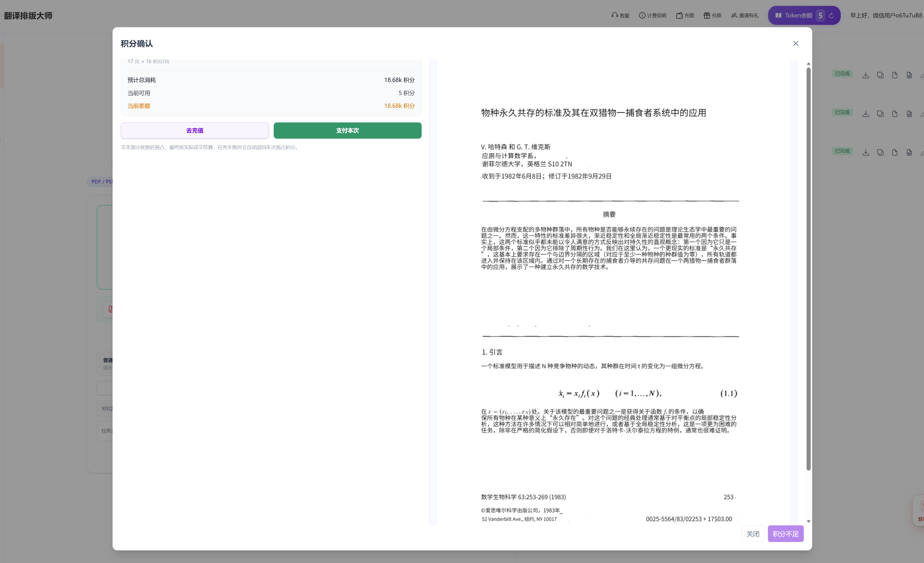This screenshot has height=563, width=924.
Task: Export Word icon in third completed task row
Action: pos(909,152)
